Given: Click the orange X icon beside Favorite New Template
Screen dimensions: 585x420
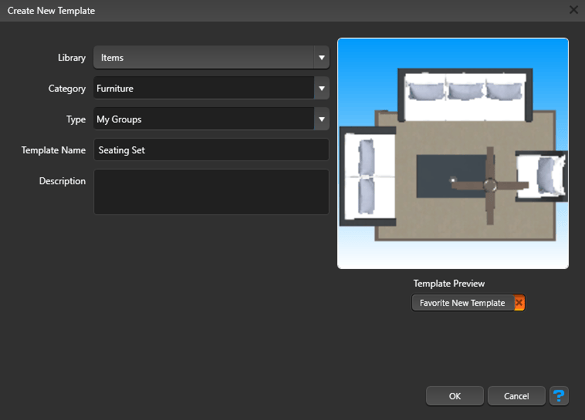Looking at the screenshot, I should 519,303.
